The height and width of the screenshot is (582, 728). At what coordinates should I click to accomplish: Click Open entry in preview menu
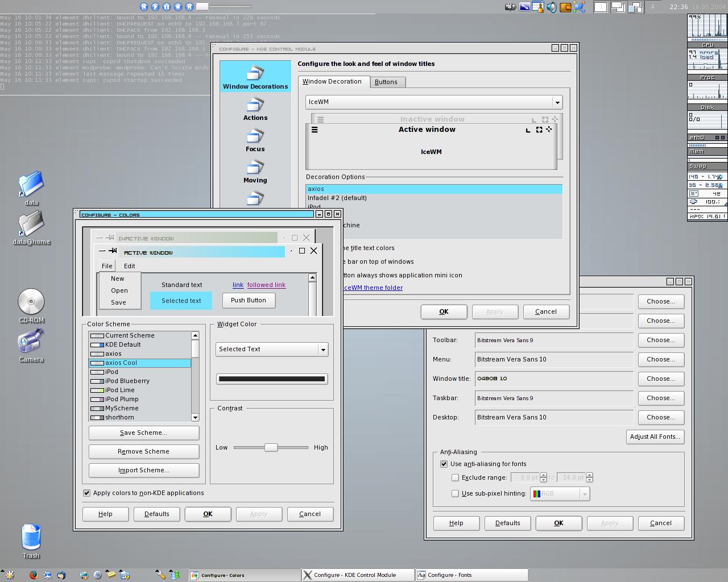119,290
